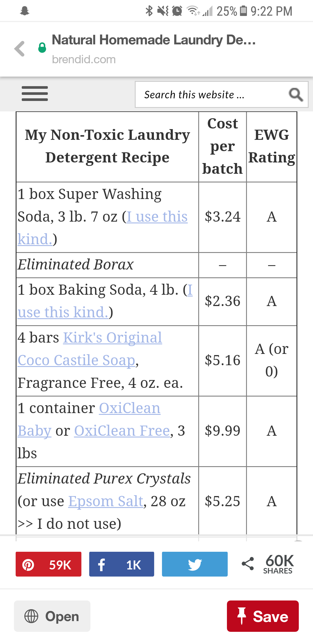Tap the alarm clock status icon

tap(177, 11)
